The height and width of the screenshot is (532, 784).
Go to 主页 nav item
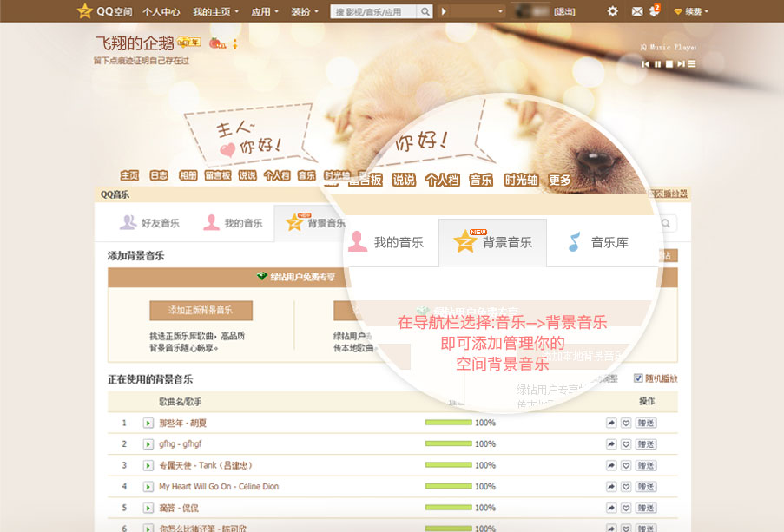point(129,175)
